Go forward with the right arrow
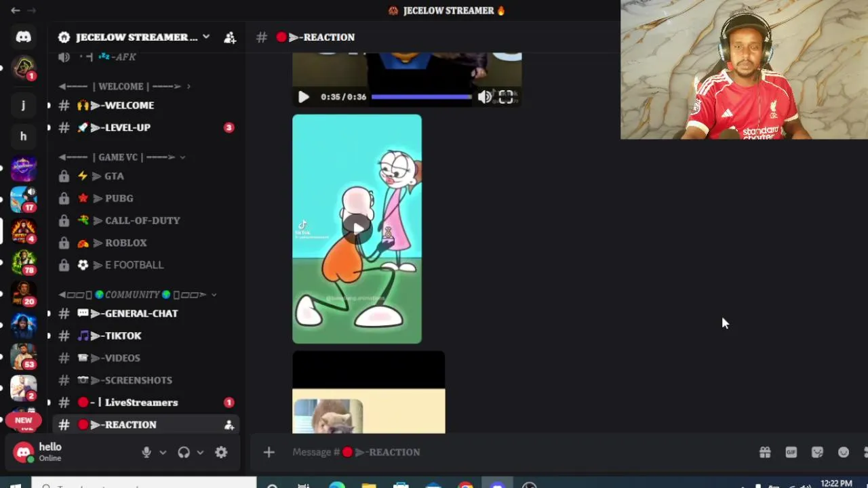Screen dimensions: 868x488 [32, 10]
